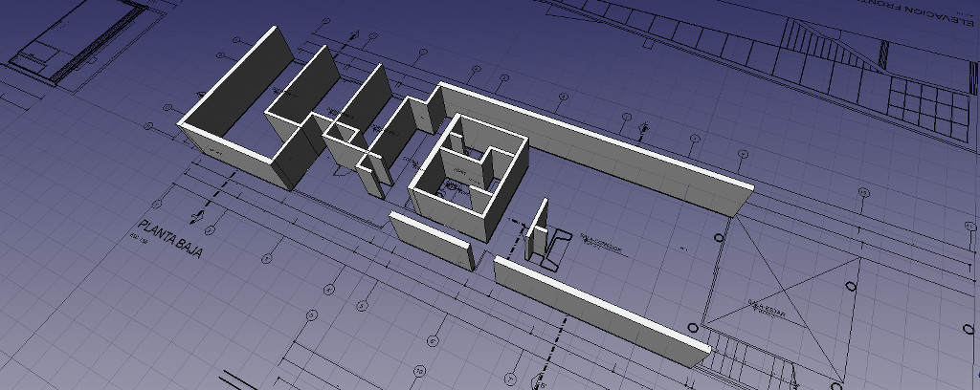Click the long front wall near the stairs
This screenshot has height=390, width=980.
[x=602, y=312]
